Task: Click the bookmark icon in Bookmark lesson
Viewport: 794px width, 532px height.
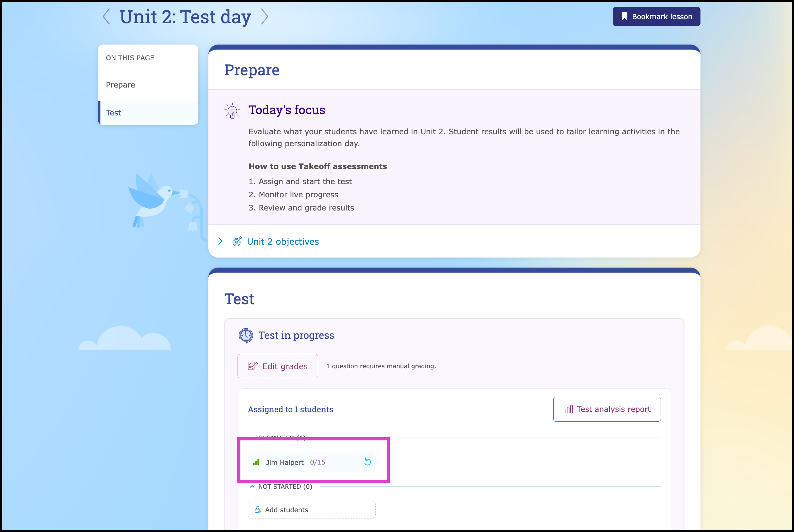Action: (x=624, y=17)
